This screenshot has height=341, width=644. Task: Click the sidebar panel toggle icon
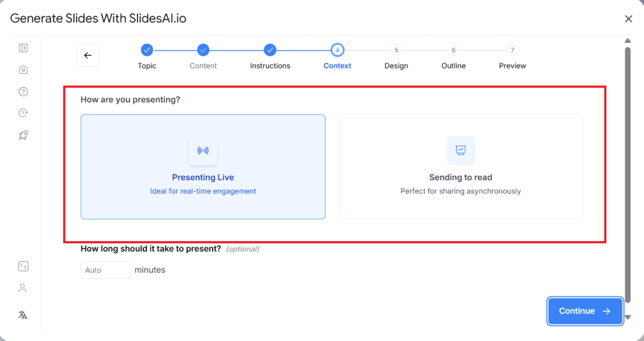coord(23,48)
